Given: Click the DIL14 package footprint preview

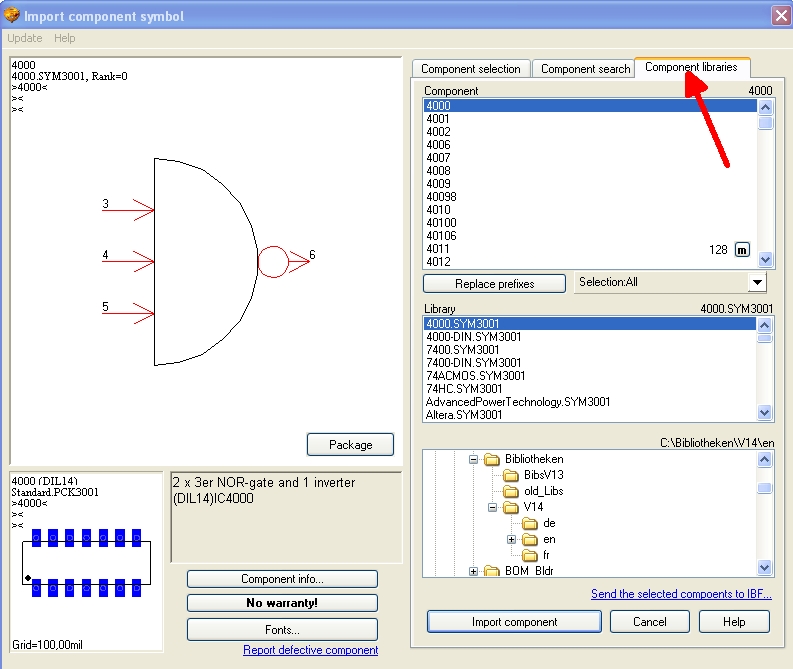Looking at the screenshot, I should [x=86, y=561].
